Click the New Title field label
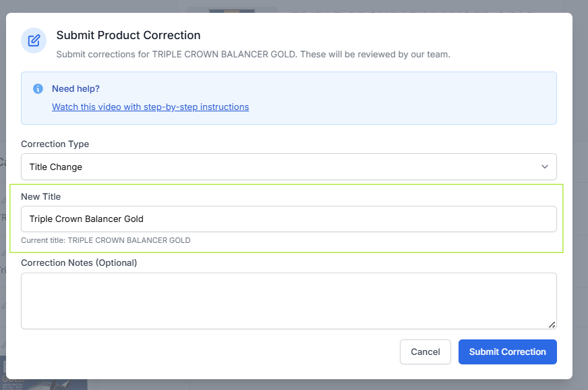588x390 pixels. [x=40, y=196]
